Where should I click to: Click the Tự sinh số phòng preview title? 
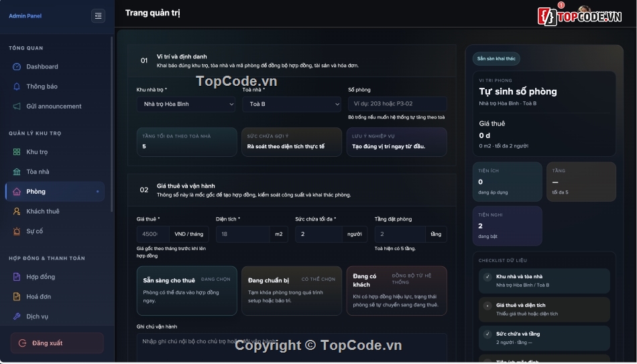pos(518,92)
